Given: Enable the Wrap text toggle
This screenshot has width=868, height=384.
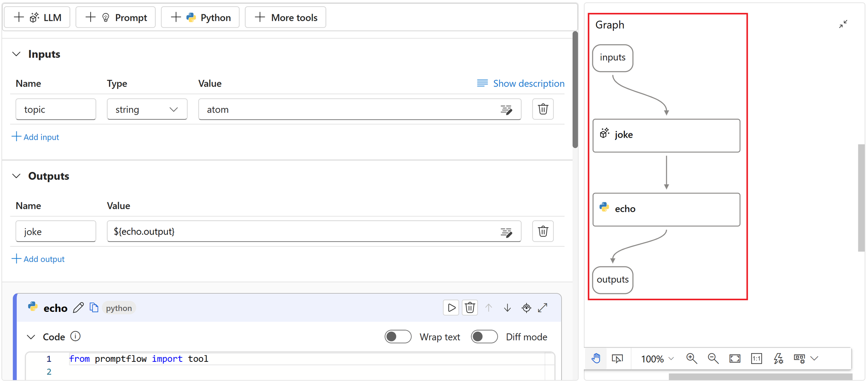Looking at the screenshot, I should 398,337.
